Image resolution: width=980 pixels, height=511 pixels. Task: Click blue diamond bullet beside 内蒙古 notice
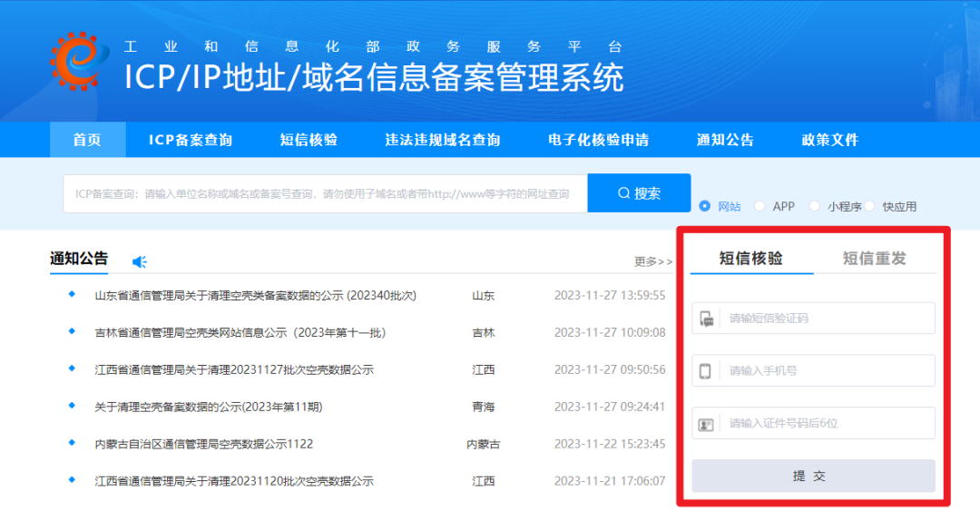(x=72, y=443)
